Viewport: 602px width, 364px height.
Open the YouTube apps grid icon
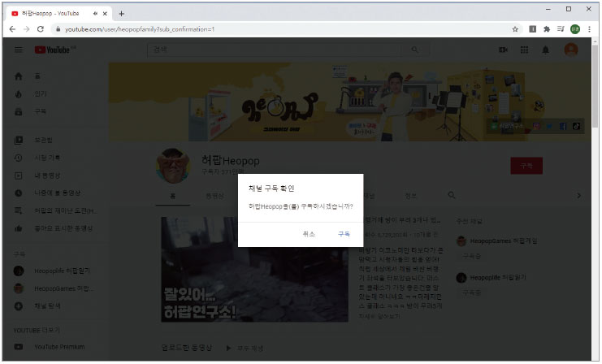(x=524, y=50)
